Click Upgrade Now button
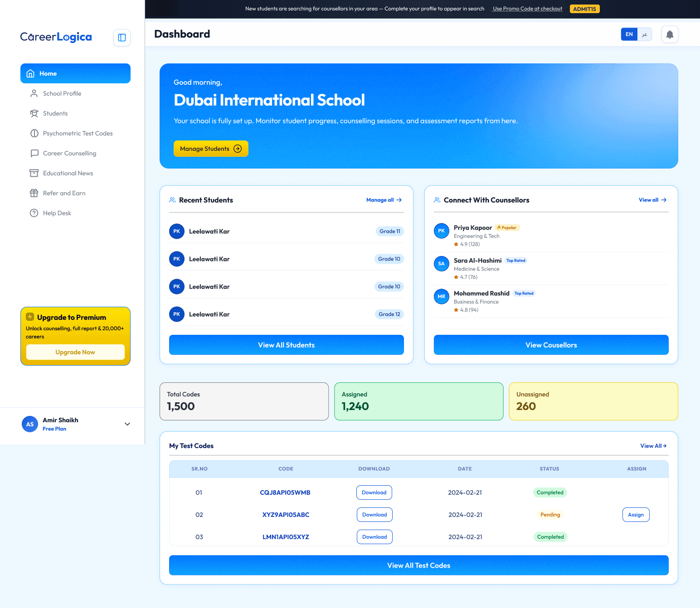This screenshot has width=700, height=608. (75, 352)
